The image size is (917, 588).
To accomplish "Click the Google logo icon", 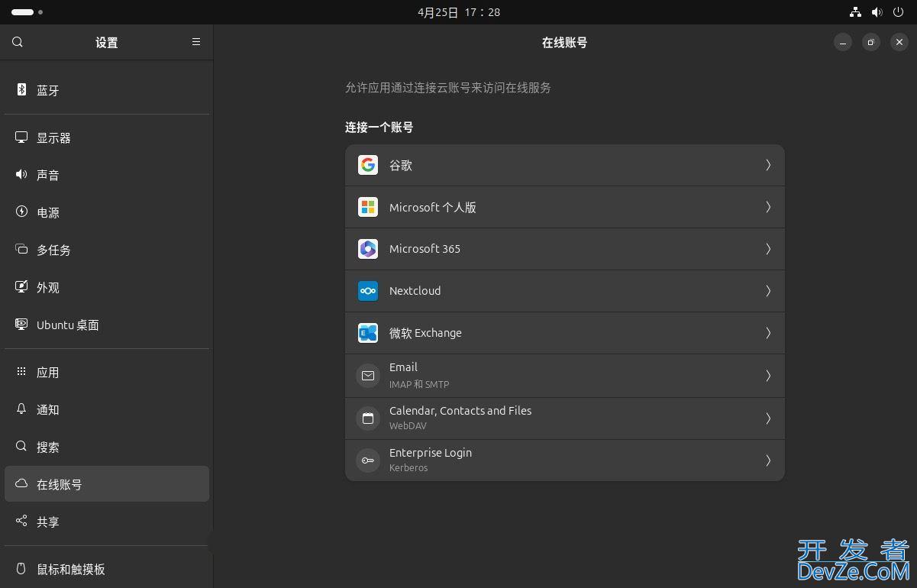I will point(368,165).
